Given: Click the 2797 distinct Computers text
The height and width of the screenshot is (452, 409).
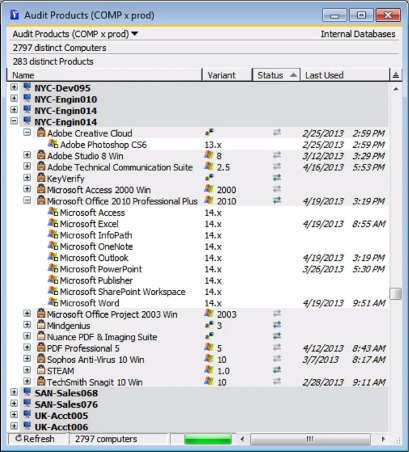Looking at the screenshot, I should click(59, 48).
